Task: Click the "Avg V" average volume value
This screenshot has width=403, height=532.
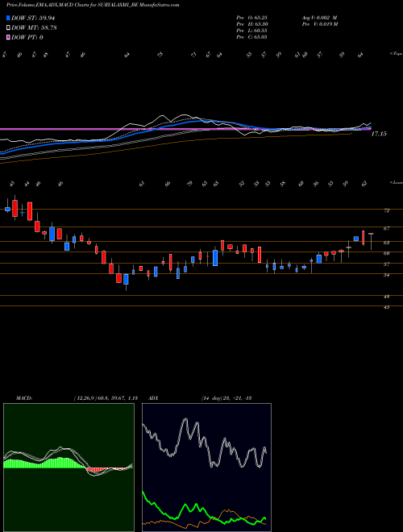Action: point(319,18)
